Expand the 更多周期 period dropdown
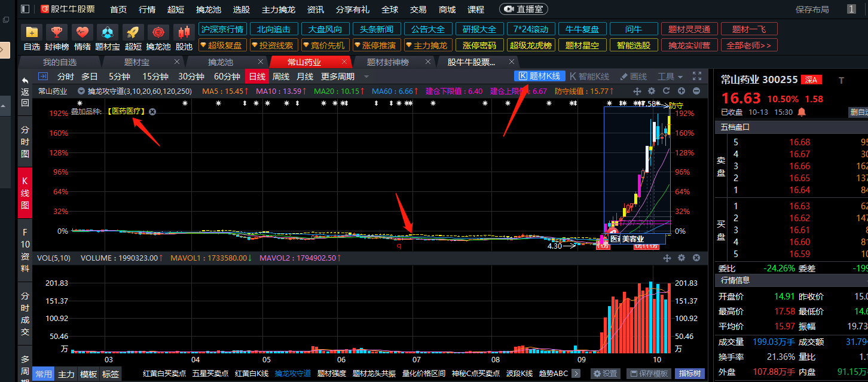Screen dimensions: 868x382 coord(343,77)
